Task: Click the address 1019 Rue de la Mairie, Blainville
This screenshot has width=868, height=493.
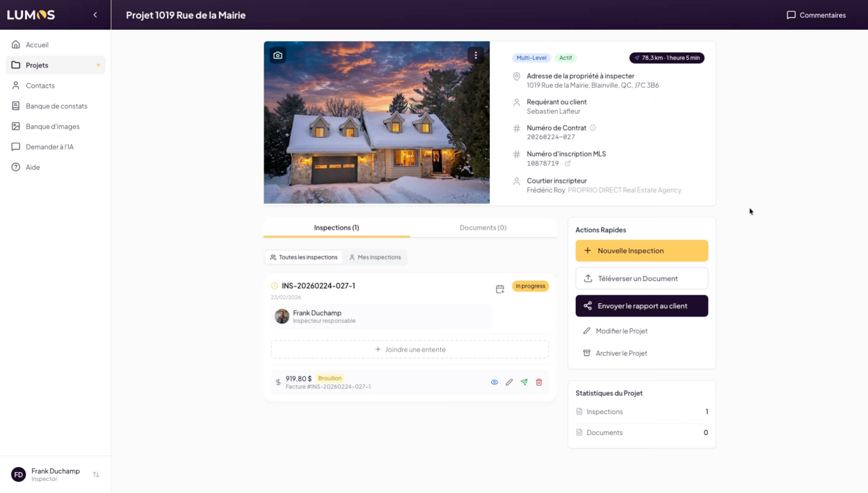Action: coord(593,85)
